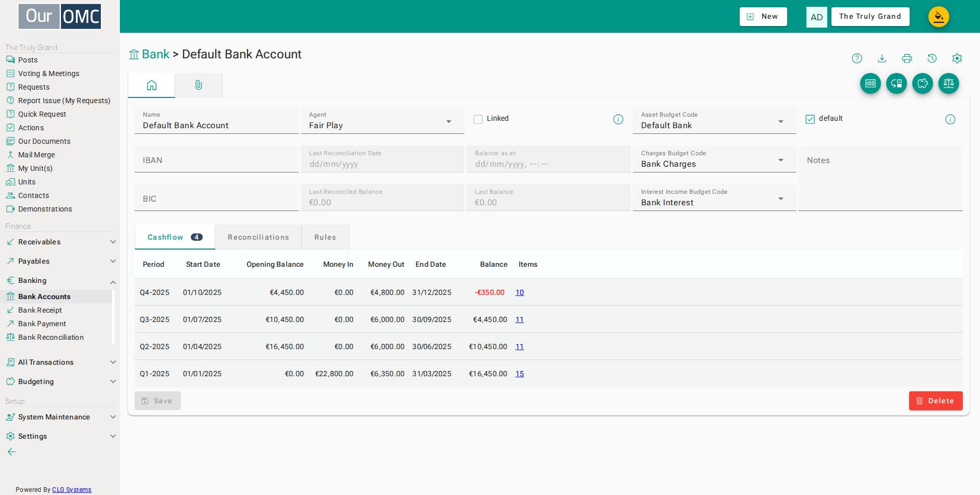Image resolution: width=980 pixels, height=495 pixels.
Task: Switch to the Rules tab
Action: [325, 237]
